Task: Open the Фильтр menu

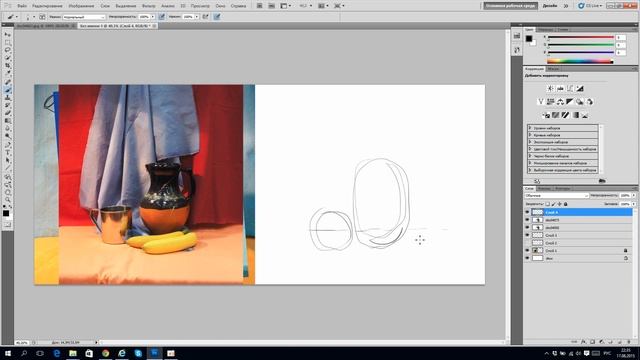Action: [x=149, y=6]
